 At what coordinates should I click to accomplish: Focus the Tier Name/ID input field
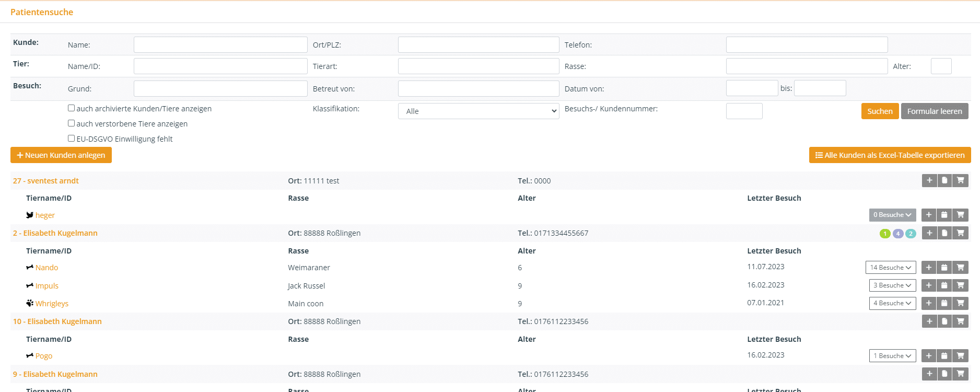220,66
